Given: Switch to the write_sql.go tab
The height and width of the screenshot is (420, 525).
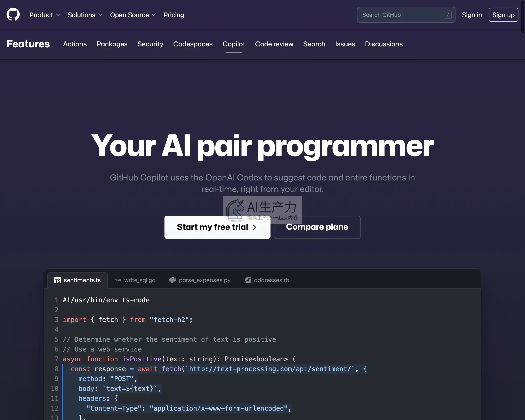Looking at the screenshot, I should [135, 280].
